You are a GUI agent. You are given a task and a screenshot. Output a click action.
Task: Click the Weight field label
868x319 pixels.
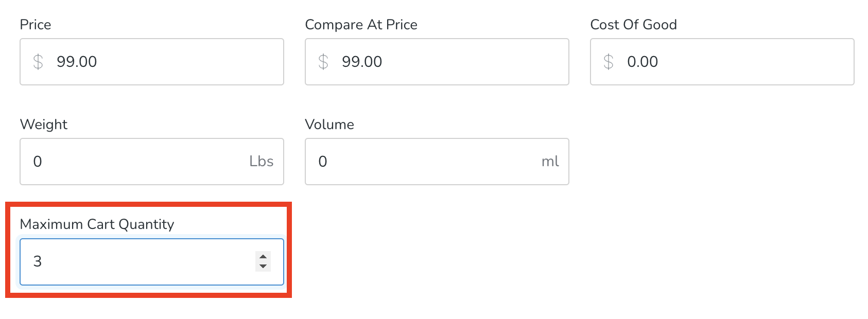43,124
